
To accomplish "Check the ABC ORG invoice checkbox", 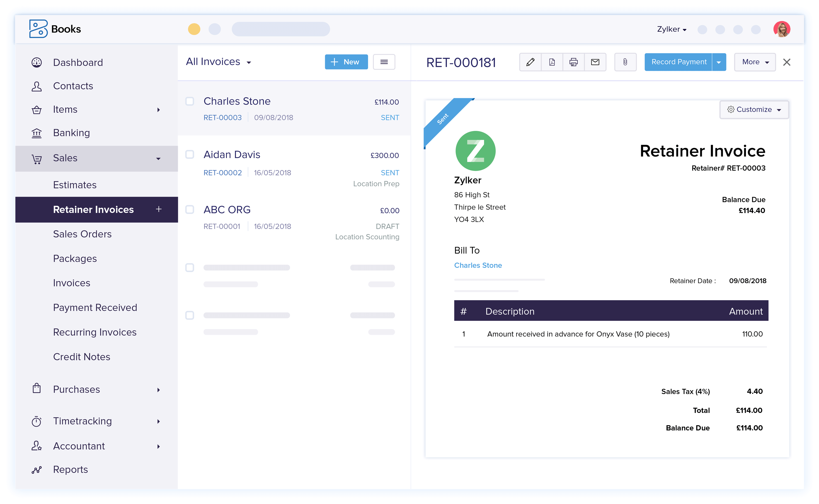I will (190, 209).
